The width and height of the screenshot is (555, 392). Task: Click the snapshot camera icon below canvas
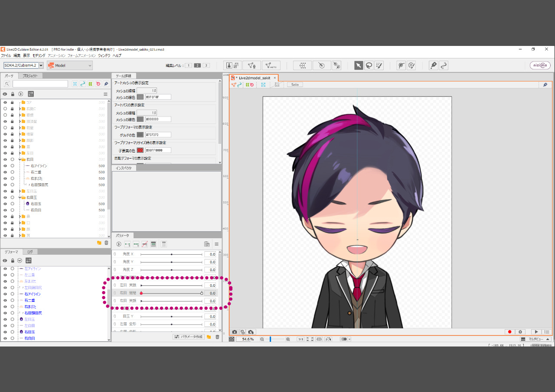pyautogui.click(x=234, y=332)
